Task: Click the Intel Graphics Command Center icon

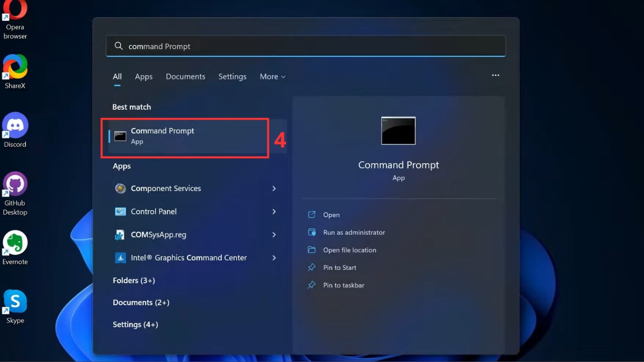Action: 120,258
